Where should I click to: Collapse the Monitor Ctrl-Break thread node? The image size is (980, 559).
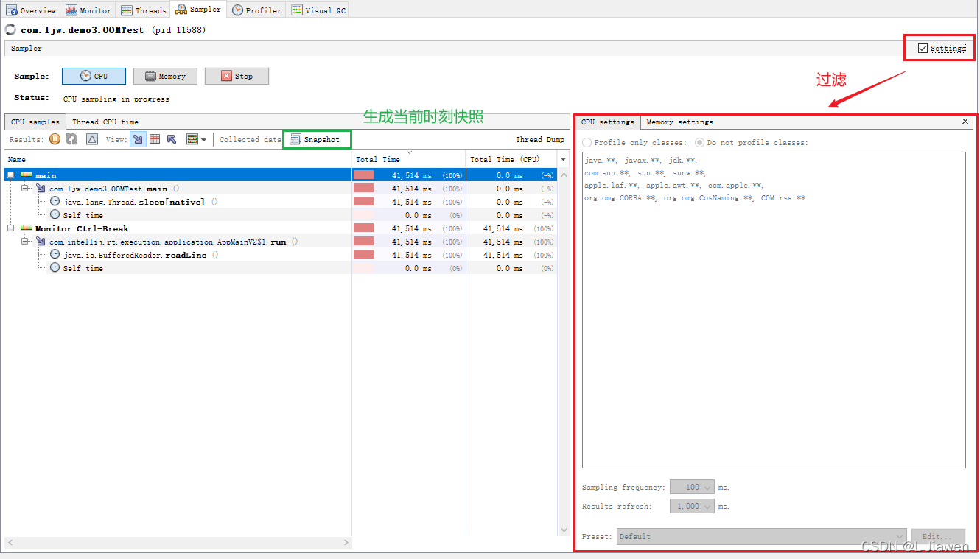coord(11,228)
